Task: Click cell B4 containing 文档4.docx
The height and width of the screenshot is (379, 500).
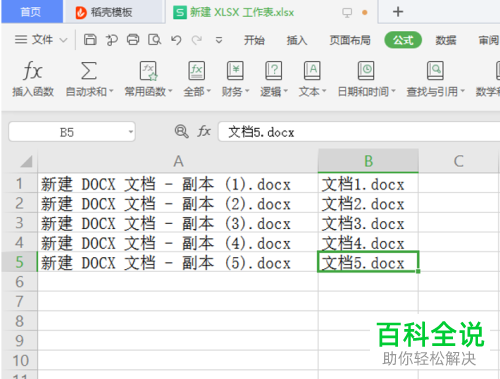Action: pos(368,243)
